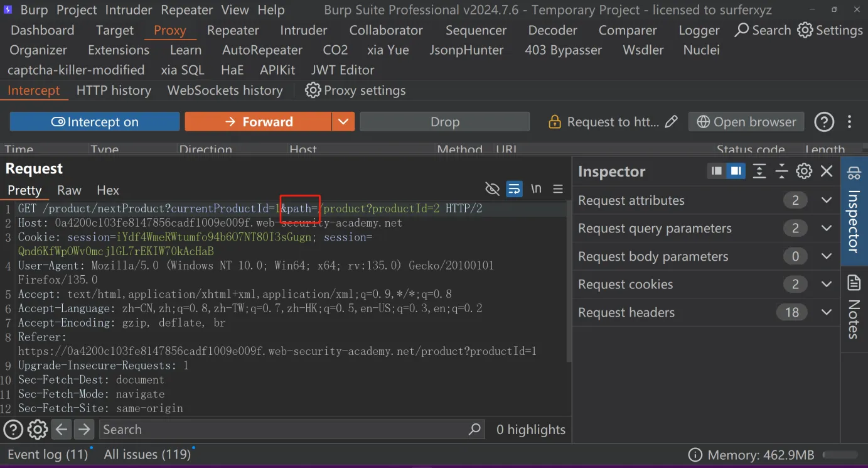Screen dimensions: 868x468
Task: Open All issues (119)
Action: pyautogui.click(x=147, y=454)
